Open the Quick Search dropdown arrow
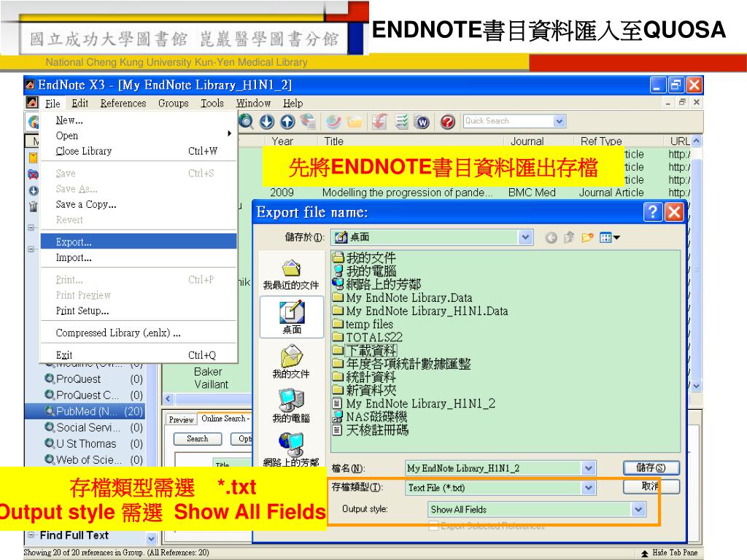The width and height of the screenshot is (747, 560). tap(559, 121)
